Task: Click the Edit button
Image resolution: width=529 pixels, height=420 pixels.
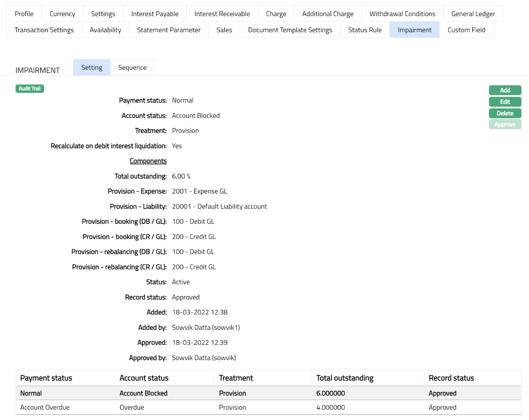Action: click(x=505, y=101)
